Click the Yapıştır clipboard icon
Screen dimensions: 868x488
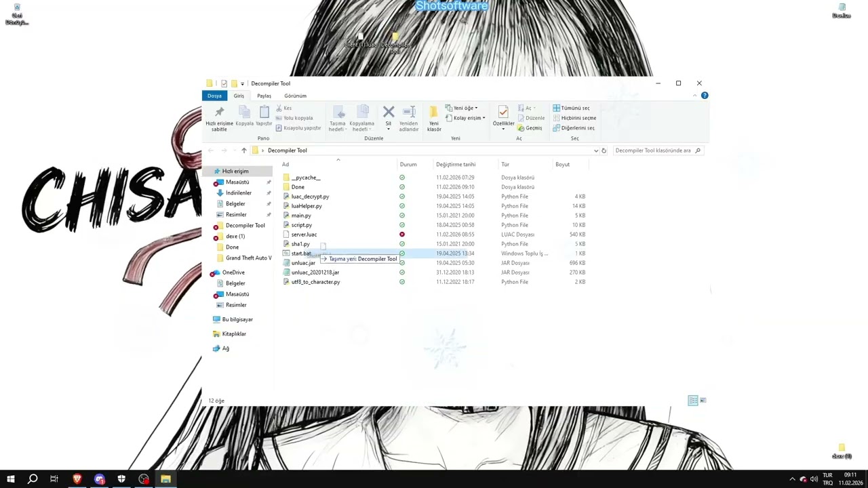[264, 112]
